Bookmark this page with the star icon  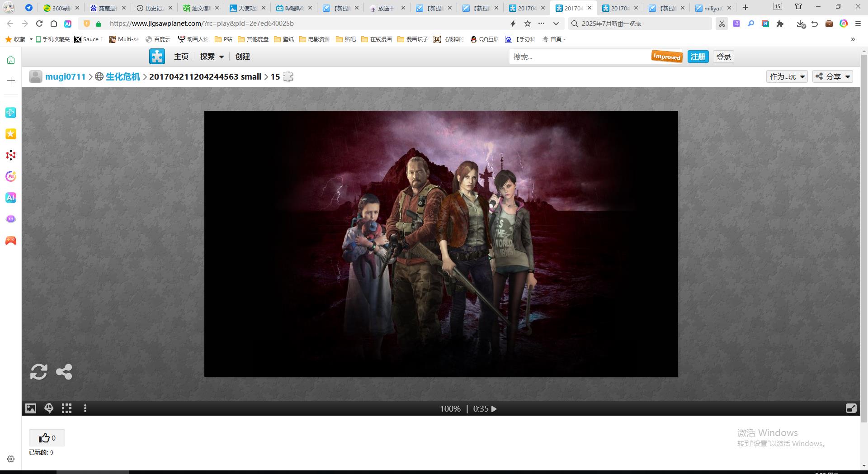tap(527, 24)
